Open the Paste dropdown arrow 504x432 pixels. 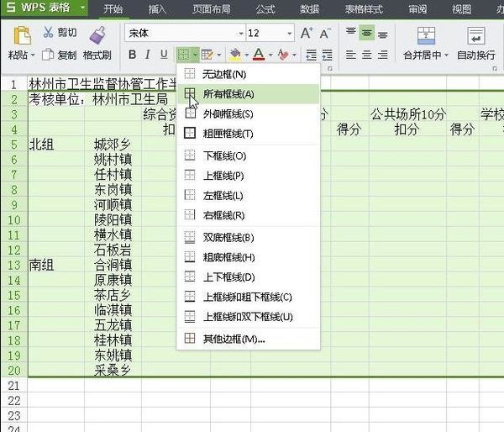point(32,55)
